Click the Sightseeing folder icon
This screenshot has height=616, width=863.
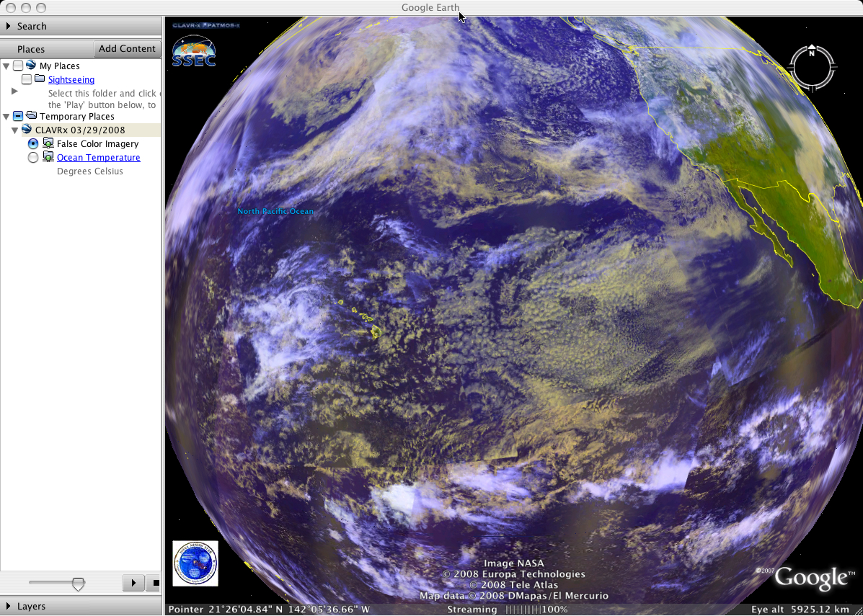(x=40, y=79)
